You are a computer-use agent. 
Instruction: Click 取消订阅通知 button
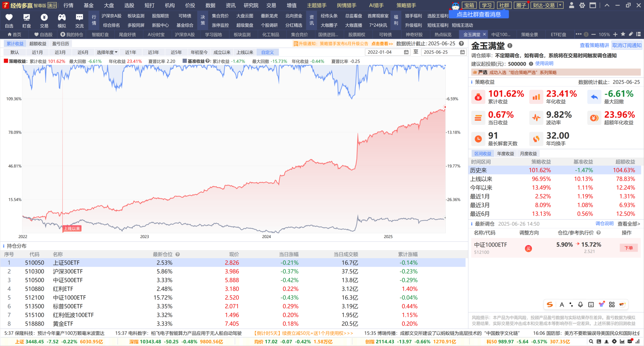627,45
